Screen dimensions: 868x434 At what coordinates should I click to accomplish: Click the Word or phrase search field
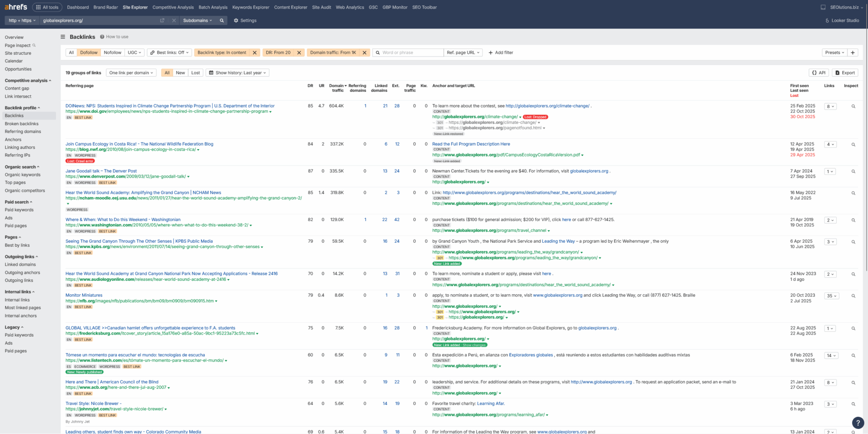(411, 53)
